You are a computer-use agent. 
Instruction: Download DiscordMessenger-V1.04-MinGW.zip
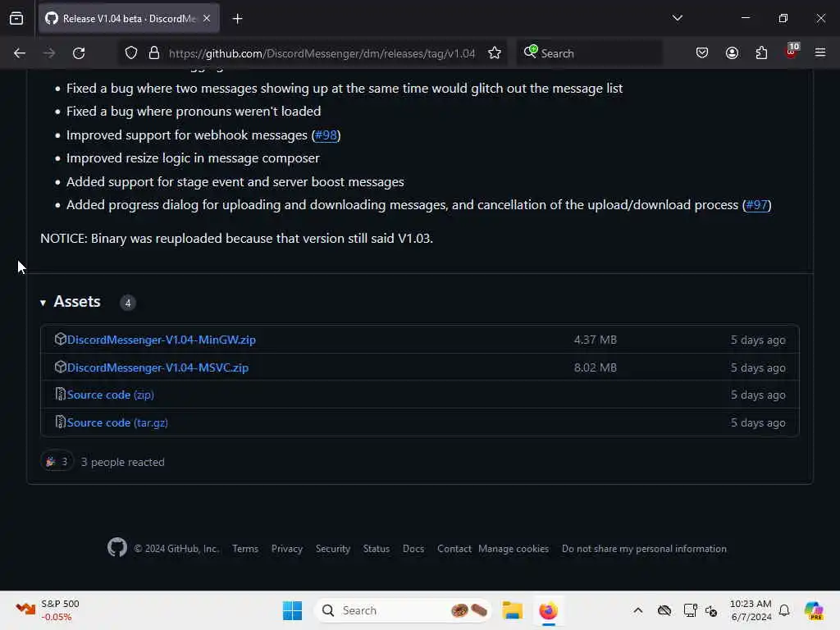[162, 340]
